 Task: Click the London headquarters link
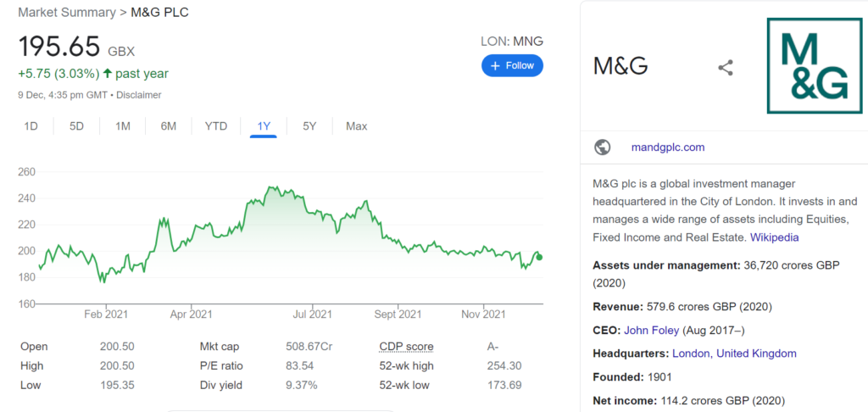(692, 354)
